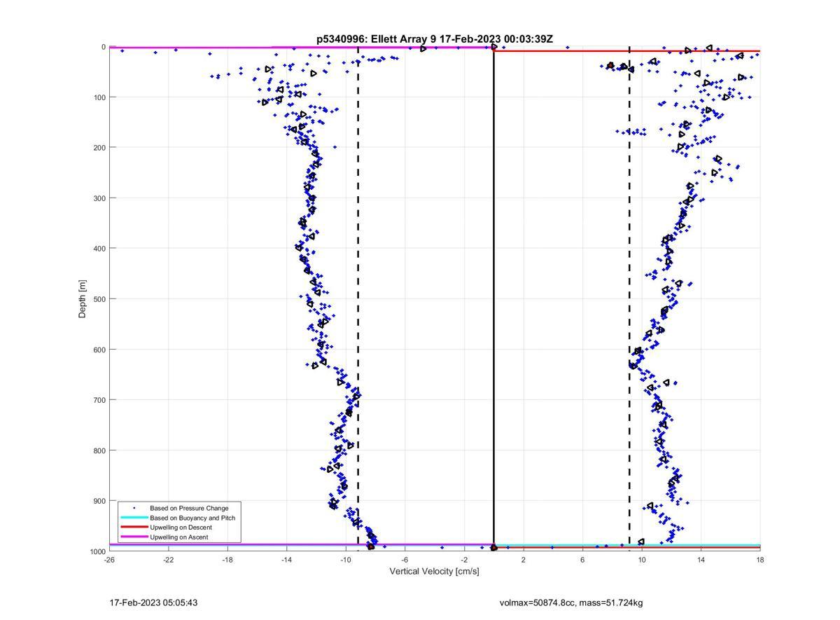Screen dimensions: 840x620
Task: Click the depth tick label '900'
Action: (99, 501)
